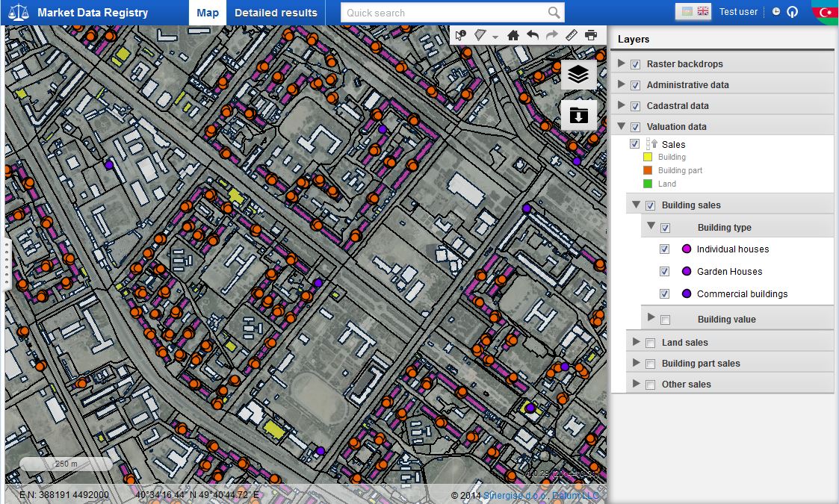Click the left side panel handle
This screenshot has width=839, height=504.
point(7,264)
